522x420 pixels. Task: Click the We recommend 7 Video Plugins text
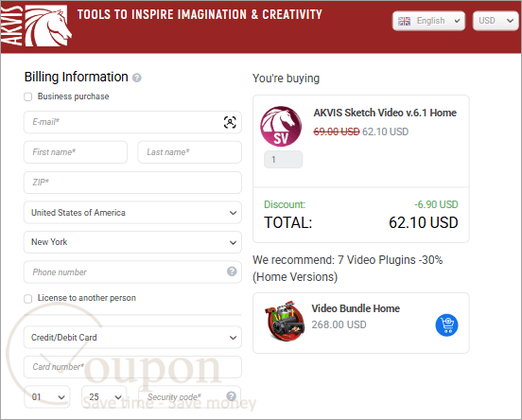pyautogui.click(x=348, y=269)
